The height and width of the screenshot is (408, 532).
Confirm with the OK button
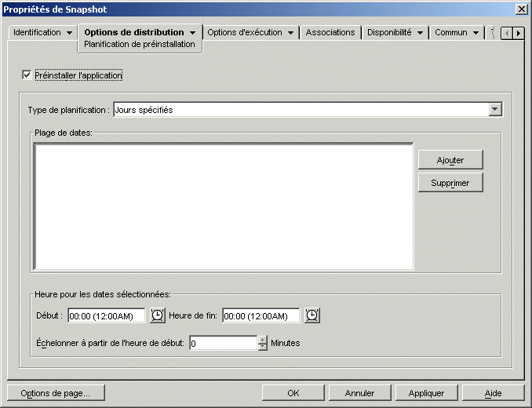click(293, 393)
